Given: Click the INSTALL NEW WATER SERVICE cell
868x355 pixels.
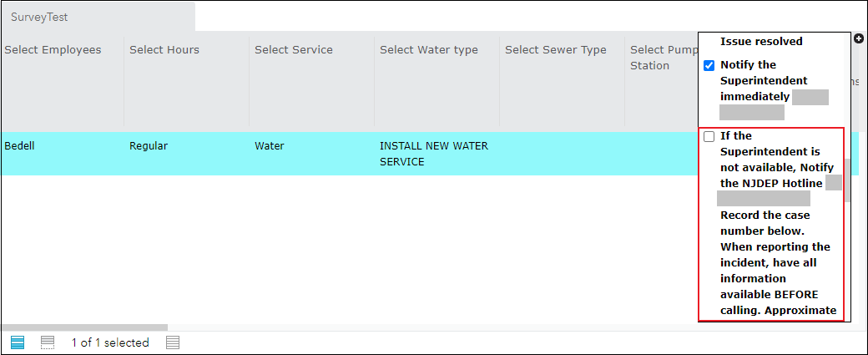Looking at the screenshot, I should [434, 154].
